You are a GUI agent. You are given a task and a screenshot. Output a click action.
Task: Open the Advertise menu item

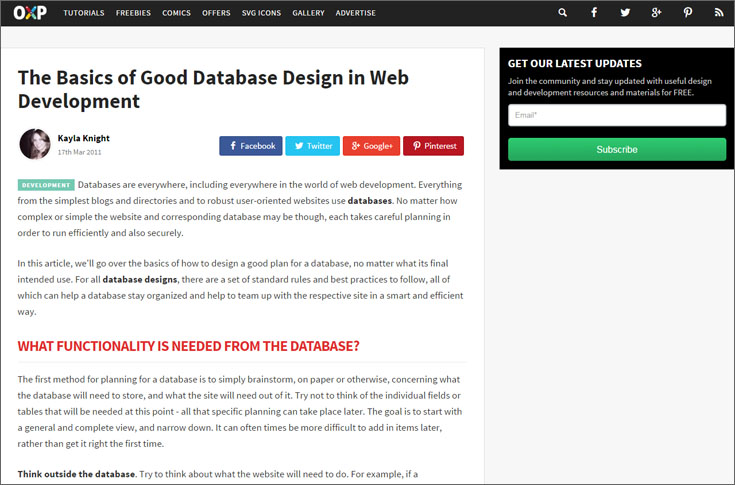tap(355, 13)
